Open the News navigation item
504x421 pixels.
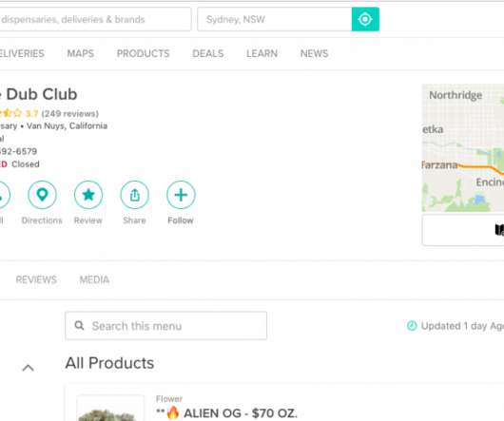(x=315, y=53)
